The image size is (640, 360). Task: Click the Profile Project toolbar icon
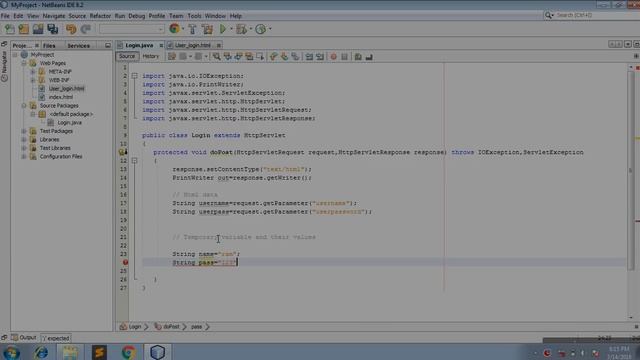click(260, 29)
